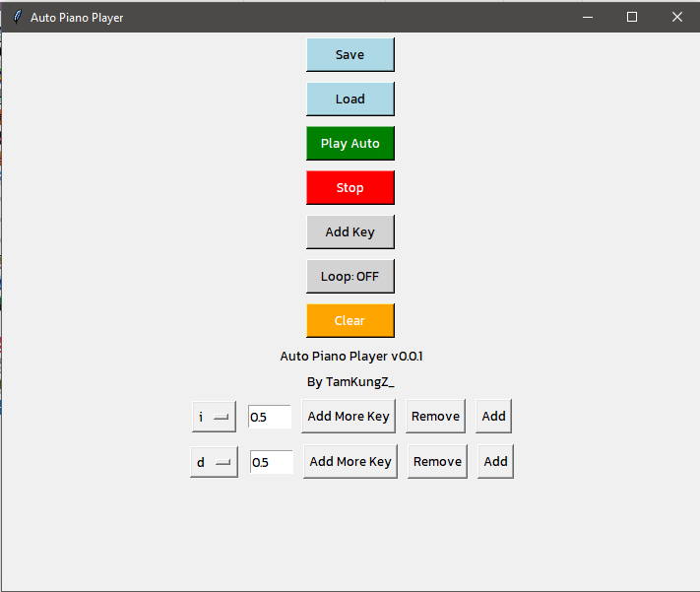The height and width of the screenshot is (592, 700).
Task: Start playback with Play Auto
Action: tap(350, 143)
